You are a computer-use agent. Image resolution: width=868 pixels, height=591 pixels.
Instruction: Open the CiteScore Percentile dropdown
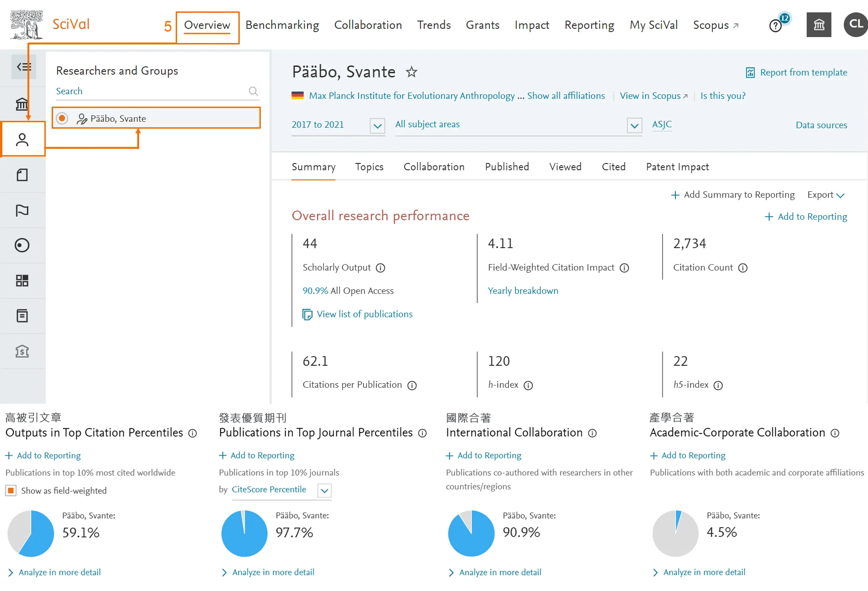click(x=324, y=490)
